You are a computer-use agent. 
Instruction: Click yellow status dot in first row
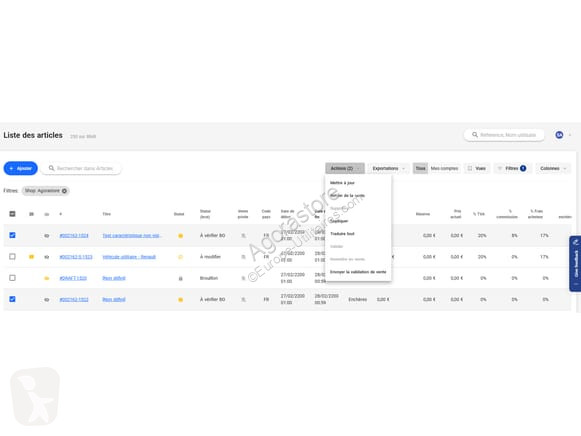tap(180, 236)
